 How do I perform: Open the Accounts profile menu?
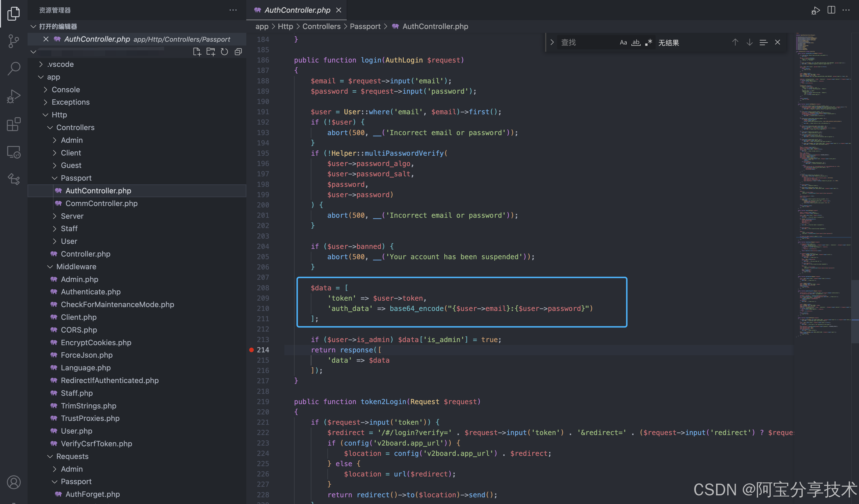pyautogui.click(x=14, y=482)
